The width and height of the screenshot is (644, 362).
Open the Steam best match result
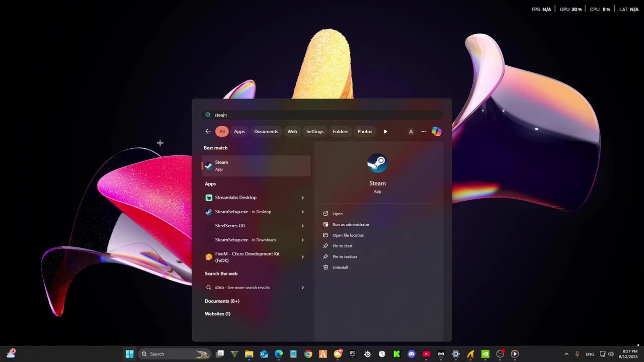(x=256, y=165)
